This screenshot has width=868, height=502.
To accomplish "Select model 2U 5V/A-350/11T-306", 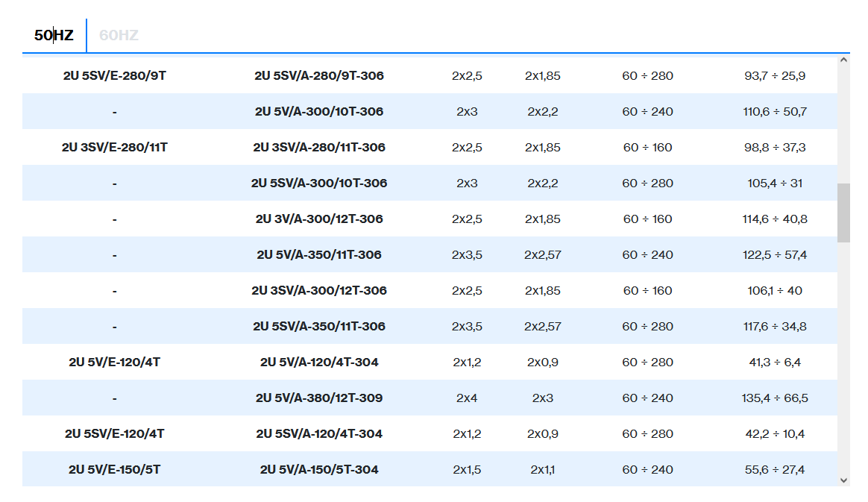I will coord(319,255).
